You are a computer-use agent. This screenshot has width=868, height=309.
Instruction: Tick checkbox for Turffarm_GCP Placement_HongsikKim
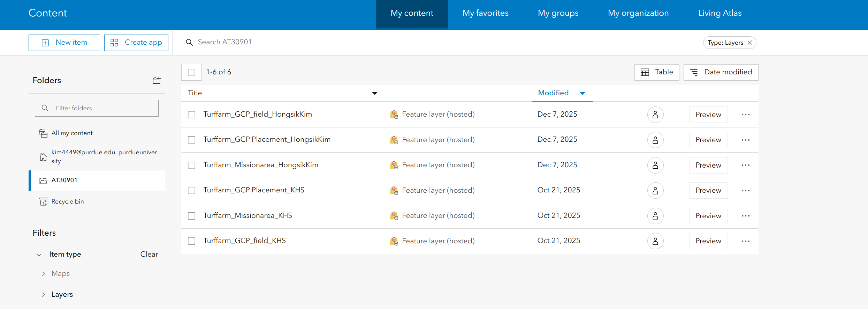[191, 140]
